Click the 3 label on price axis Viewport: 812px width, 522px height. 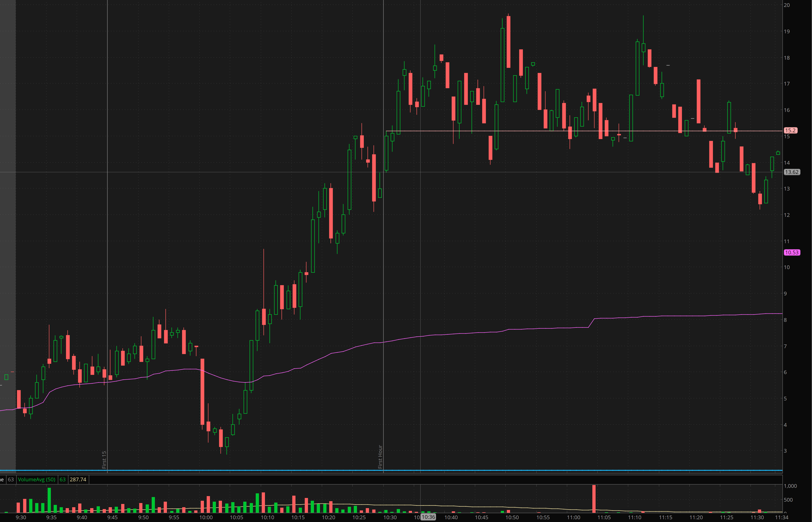(x=785, y=451)
